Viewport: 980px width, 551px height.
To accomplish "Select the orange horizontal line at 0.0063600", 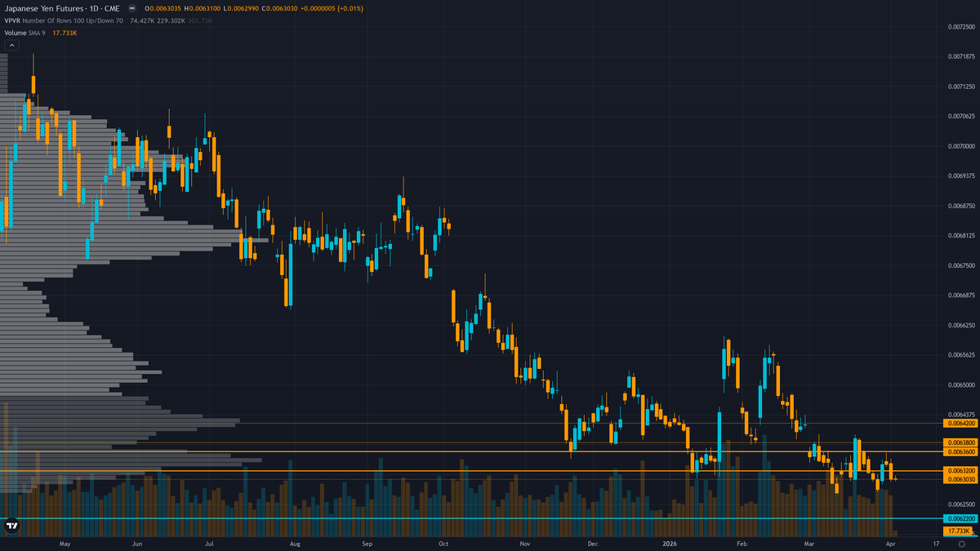I will click(x=490, y=452).
